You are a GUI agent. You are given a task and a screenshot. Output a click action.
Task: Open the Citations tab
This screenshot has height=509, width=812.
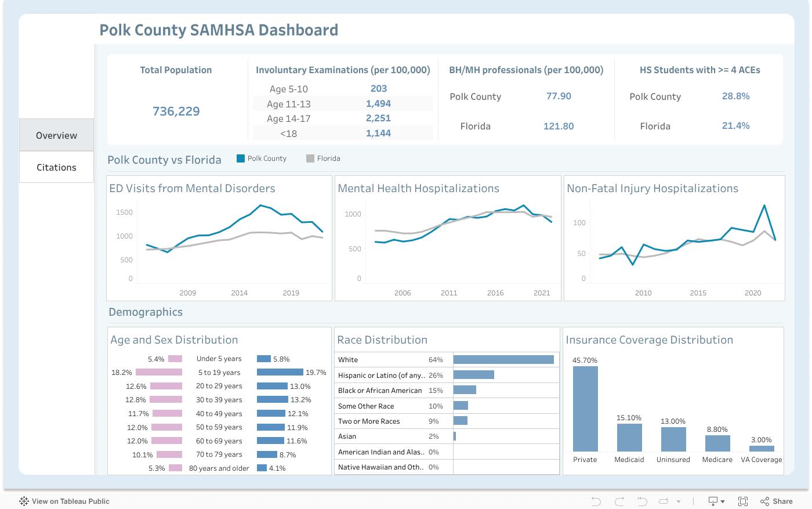(56, 167)
